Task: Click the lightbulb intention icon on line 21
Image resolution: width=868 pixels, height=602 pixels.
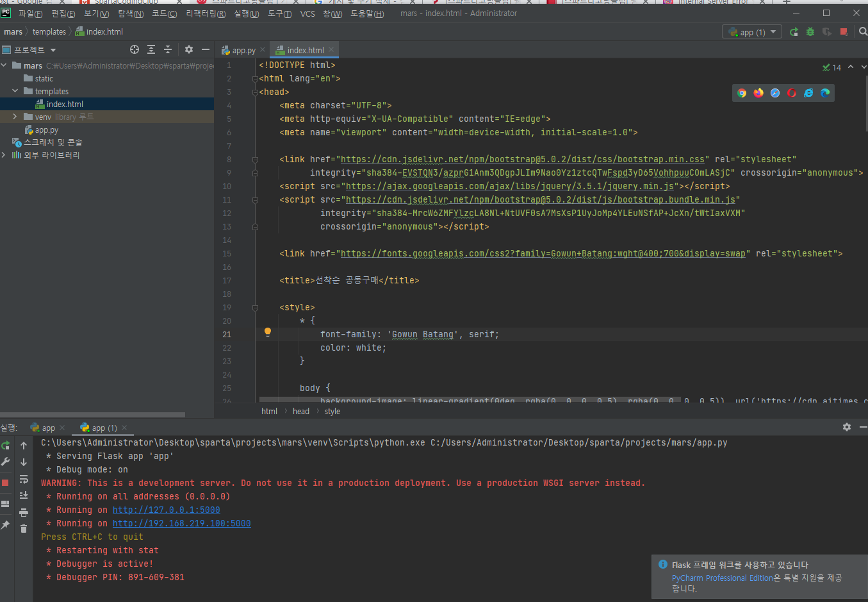Action: click(x=268, y=332)
